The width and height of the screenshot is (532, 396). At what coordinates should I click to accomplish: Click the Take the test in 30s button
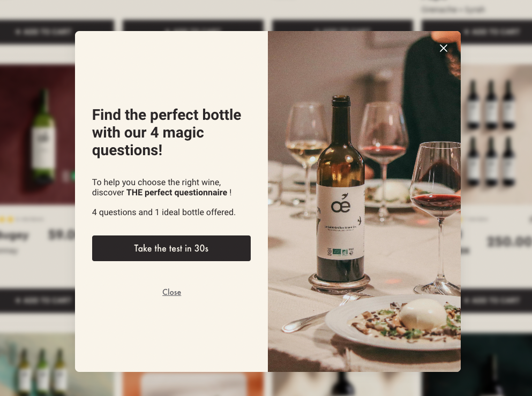click(x=171, y=248)
